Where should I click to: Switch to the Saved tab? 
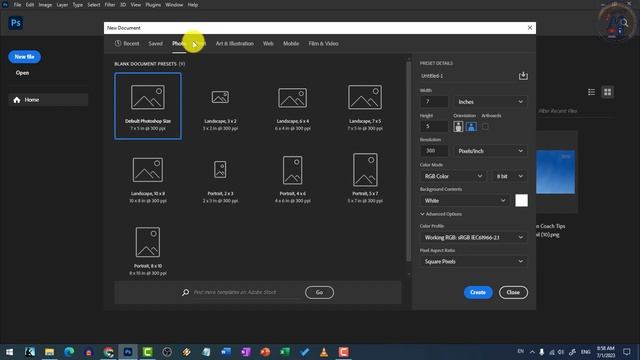click(x=156, y=43)
